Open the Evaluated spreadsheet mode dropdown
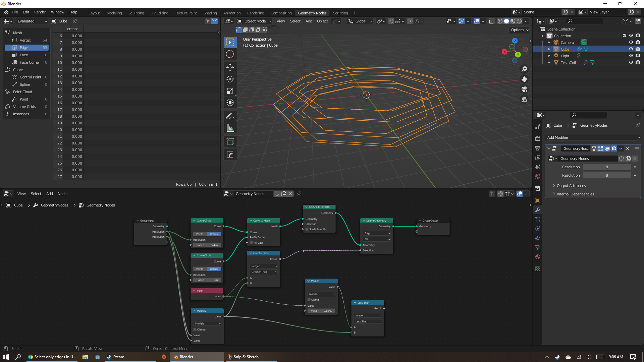The width and height of the screenshot is (644, 362). pyautogui.click(x=32, y=21)
